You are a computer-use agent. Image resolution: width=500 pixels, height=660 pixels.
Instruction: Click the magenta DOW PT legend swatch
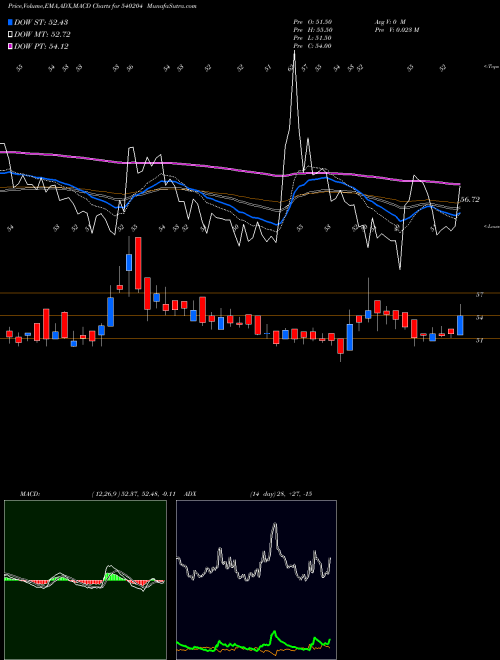point(10,47)
